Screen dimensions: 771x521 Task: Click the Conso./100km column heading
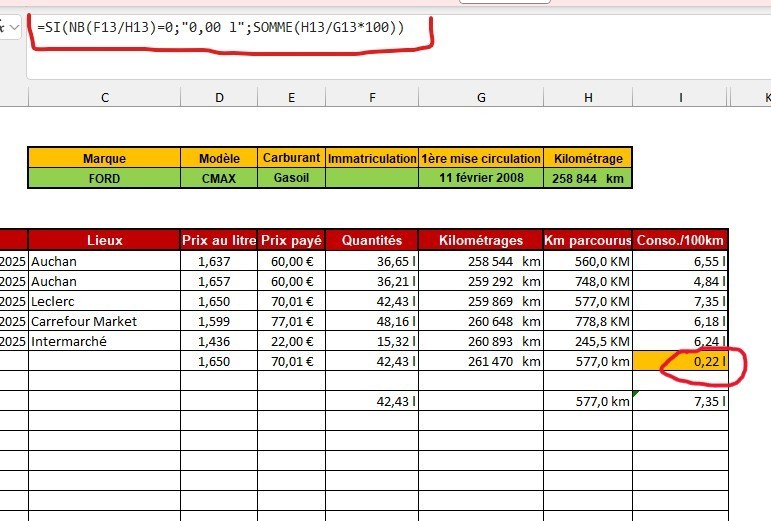681,240
